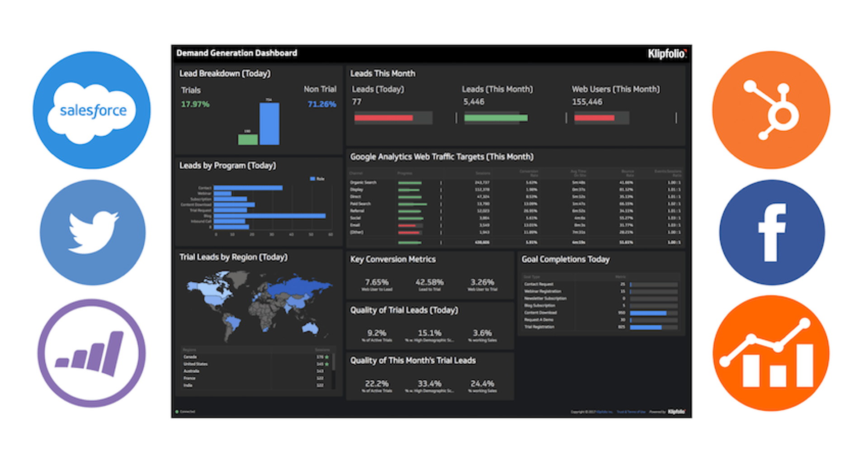Screen dimensions: 868x466
Task: Click the Demand Generation Dashboard title
Action: click(236, 53)
